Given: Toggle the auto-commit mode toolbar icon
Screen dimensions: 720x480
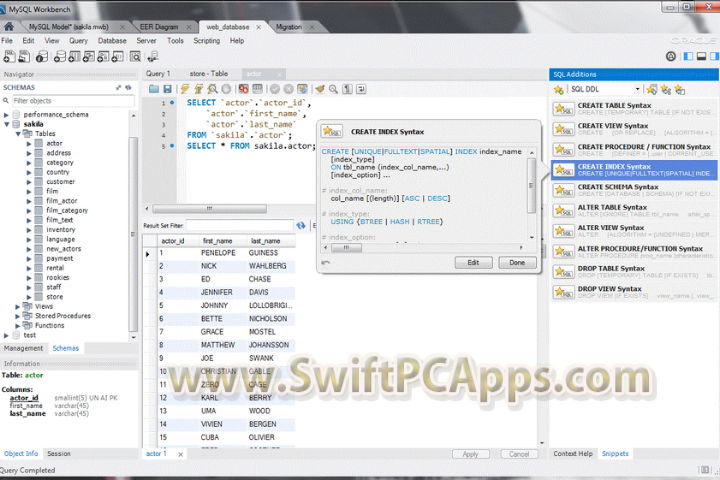Looking at the screenshot, I should pyautogui.click(x=302, y=89).
